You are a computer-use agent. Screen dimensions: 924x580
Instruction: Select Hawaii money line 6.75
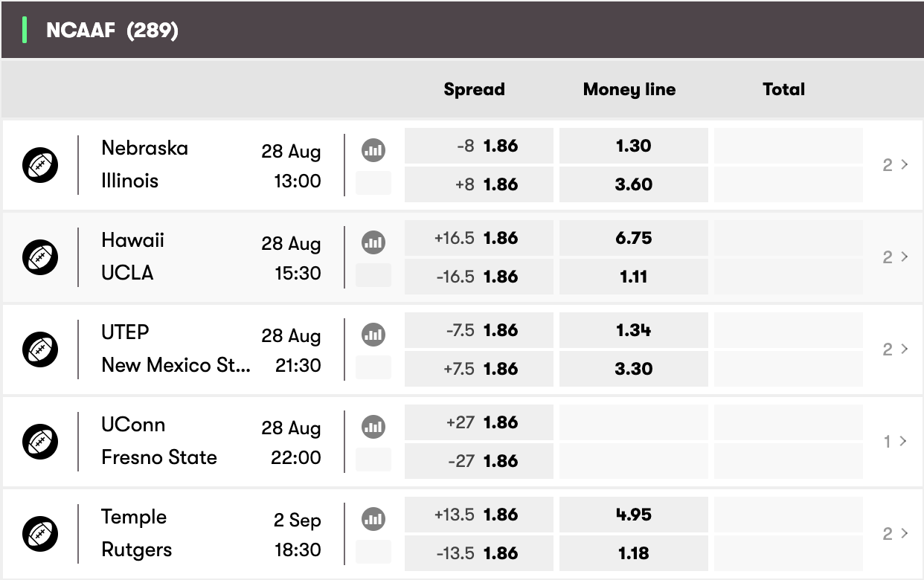coord(634,238)
